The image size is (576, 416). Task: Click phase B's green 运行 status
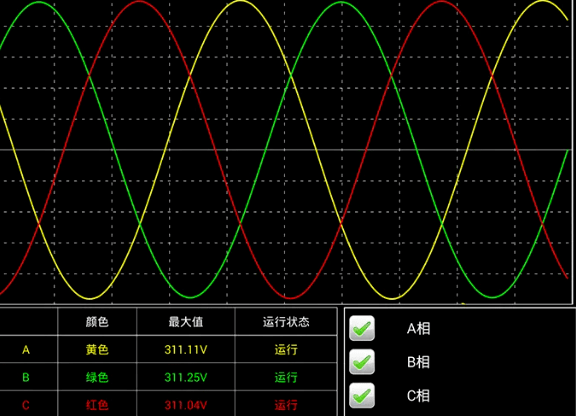(286, 377)
